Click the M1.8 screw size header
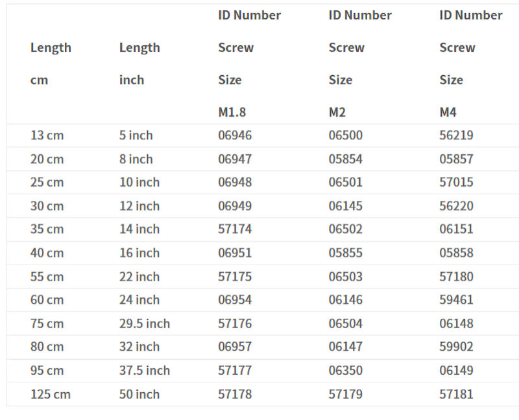 (x=232, y=112)
